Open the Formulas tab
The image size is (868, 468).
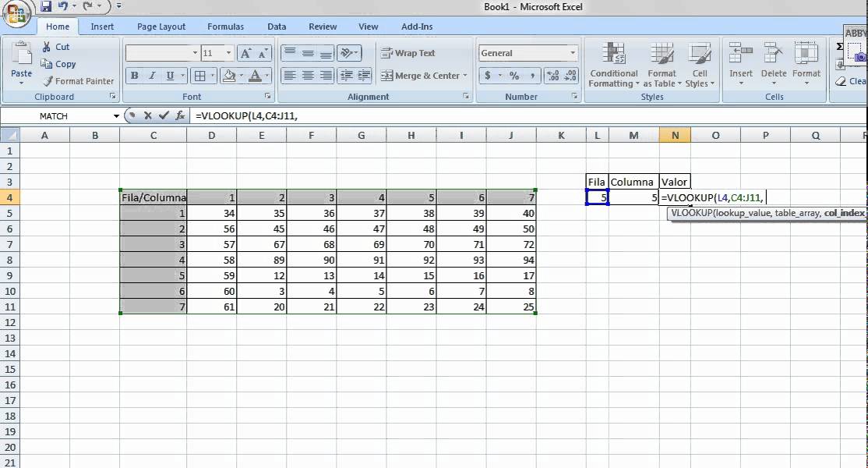[225, 27]
